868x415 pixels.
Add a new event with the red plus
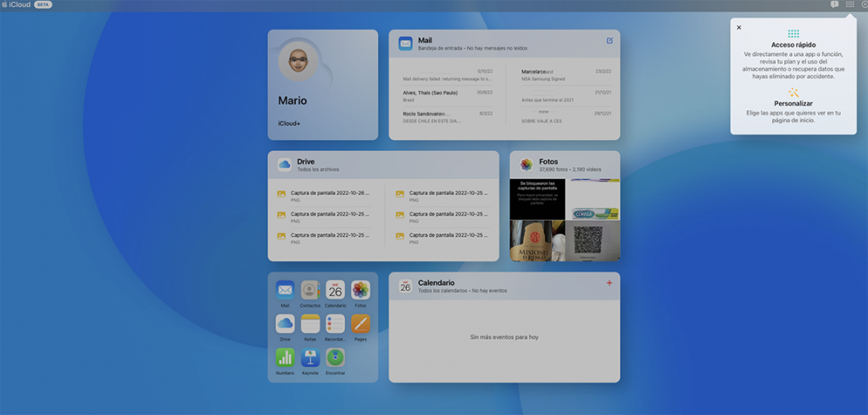tap(609, 283)
